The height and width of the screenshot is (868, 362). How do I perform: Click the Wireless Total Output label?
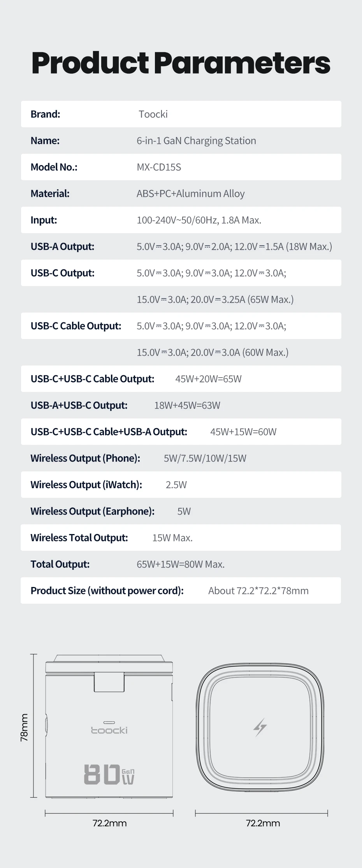79,538
